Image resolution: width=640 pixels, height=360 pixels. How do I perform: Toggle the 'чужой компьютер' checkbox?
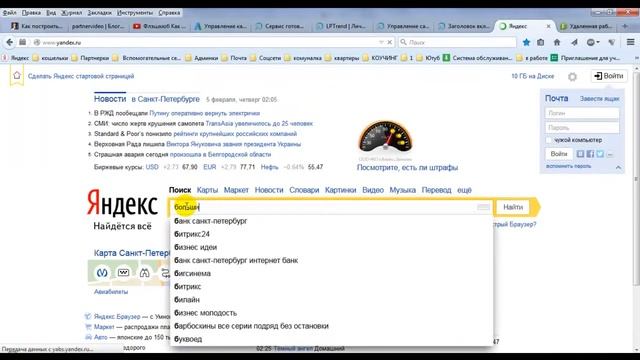(x=549, y=140)
